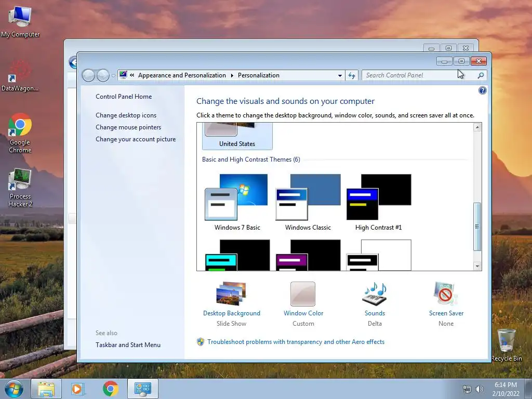Click the Sounds label link
This screenshot has height=399, width=532.
pos(375,313)
